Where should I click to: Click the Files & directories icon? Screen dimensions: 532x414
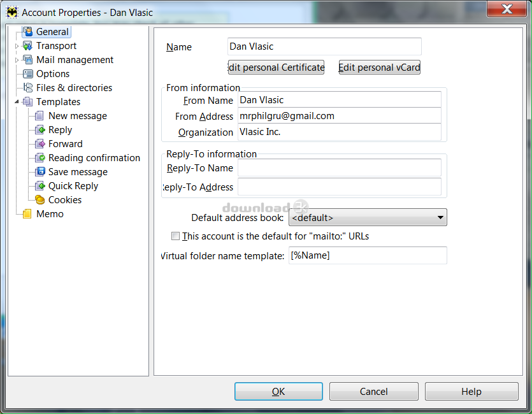pyautogui.click(x=27, y=88)
